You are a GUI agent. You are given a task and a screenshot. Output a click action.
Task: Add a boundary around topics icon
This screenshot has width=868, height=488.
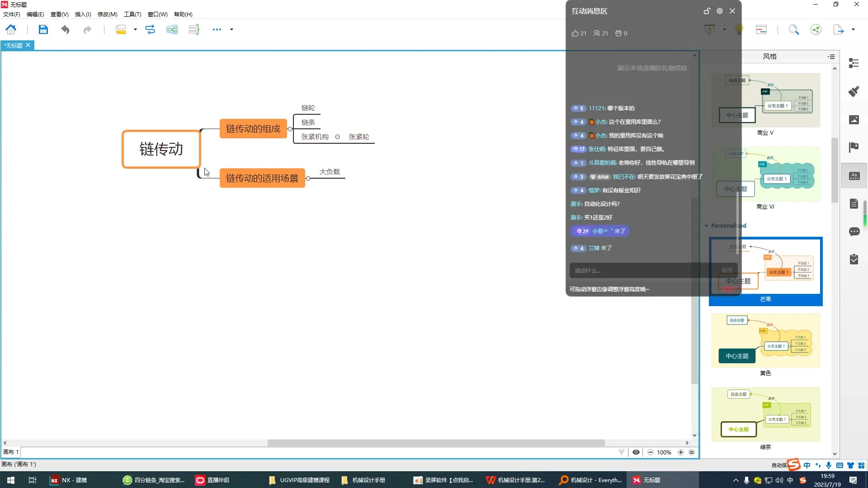pos(172,30)
